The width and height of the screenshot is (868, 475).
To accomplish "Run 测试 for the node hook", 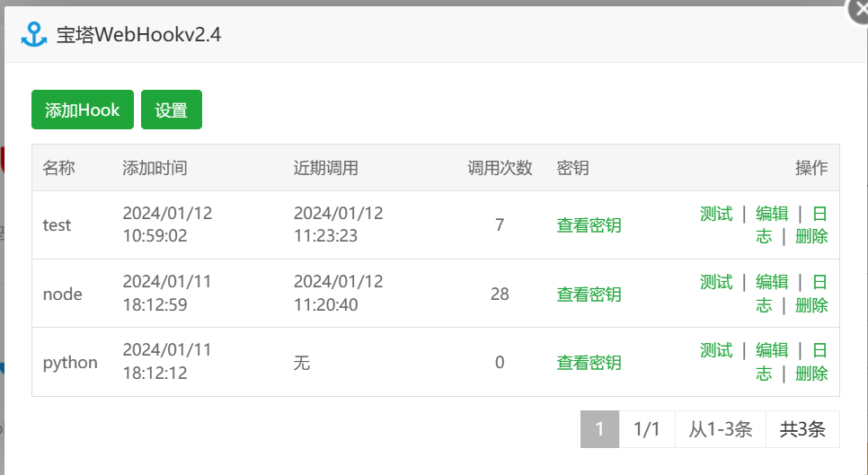I will point(716,282).
